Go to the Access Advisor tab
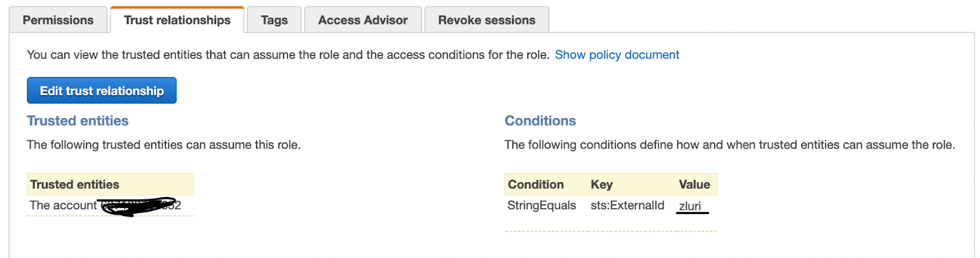 [363, 20]
